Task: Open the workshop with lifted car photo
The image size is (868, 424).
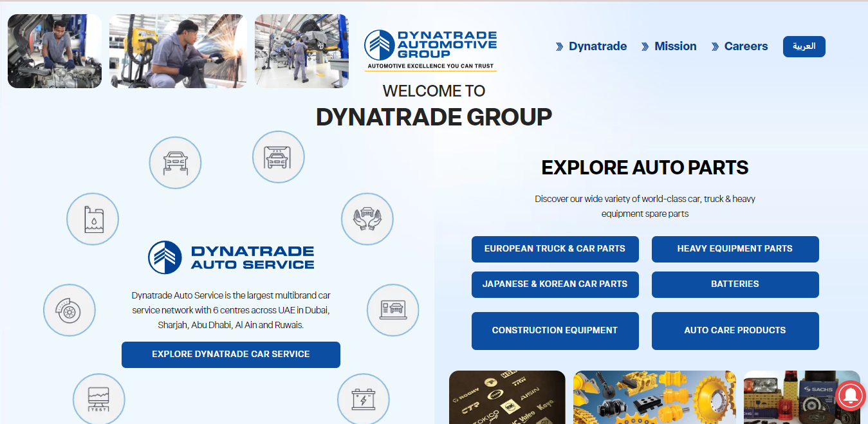Action: tap(302, 51)
